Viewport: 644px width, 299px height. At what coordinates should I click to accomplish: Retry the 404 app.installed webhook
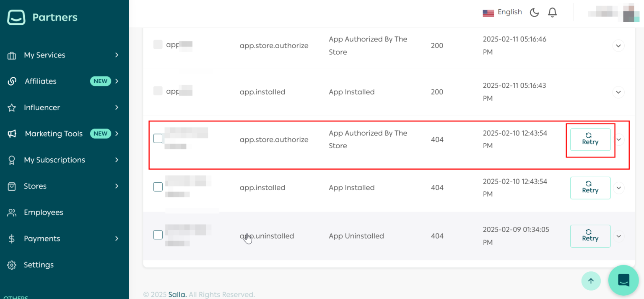[590, 188]
